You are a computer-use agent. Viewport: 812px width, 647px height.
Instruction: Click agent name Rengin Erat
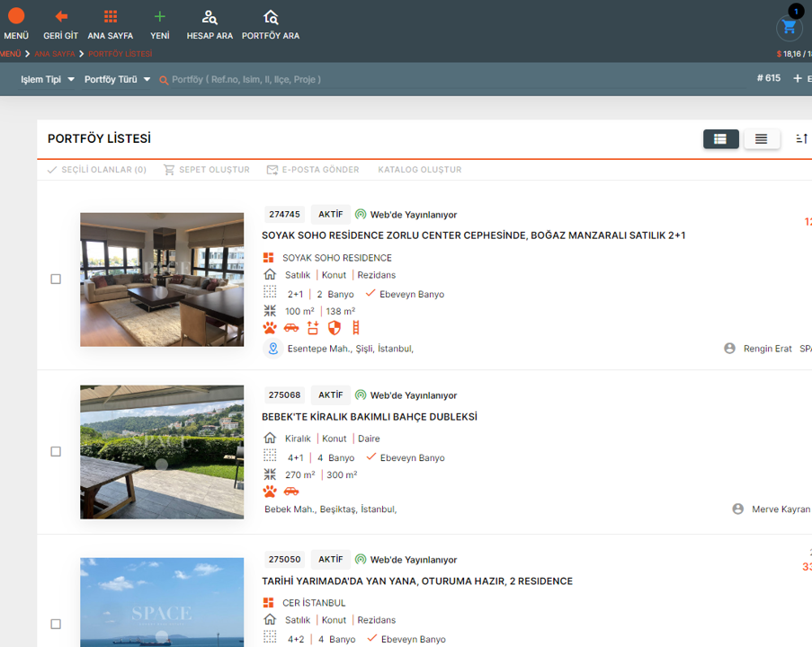[767, 349]
